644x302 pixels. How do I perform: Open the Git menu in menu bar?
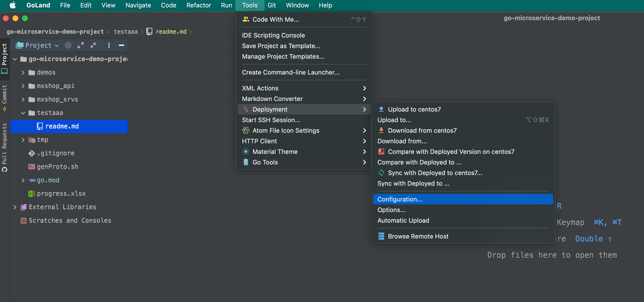(x=272, y=5)
